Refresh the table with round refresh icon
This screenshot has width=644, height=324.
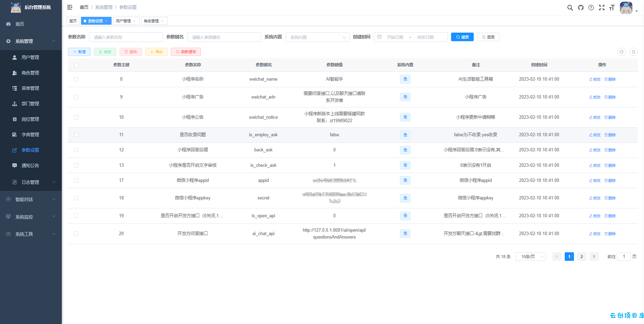tap(633, 52)
